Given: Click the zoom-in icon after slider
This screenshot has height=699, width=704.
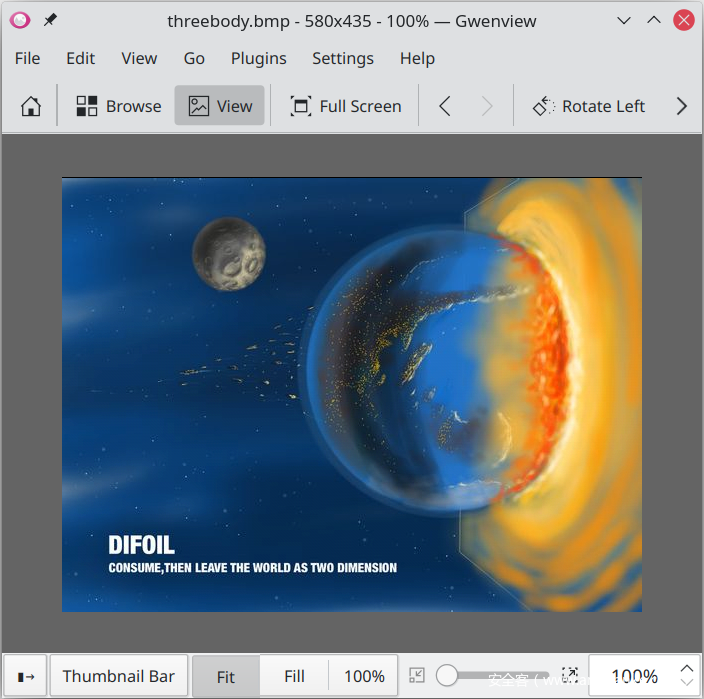Looking at the screenshot, I should [x=570, y=676].
